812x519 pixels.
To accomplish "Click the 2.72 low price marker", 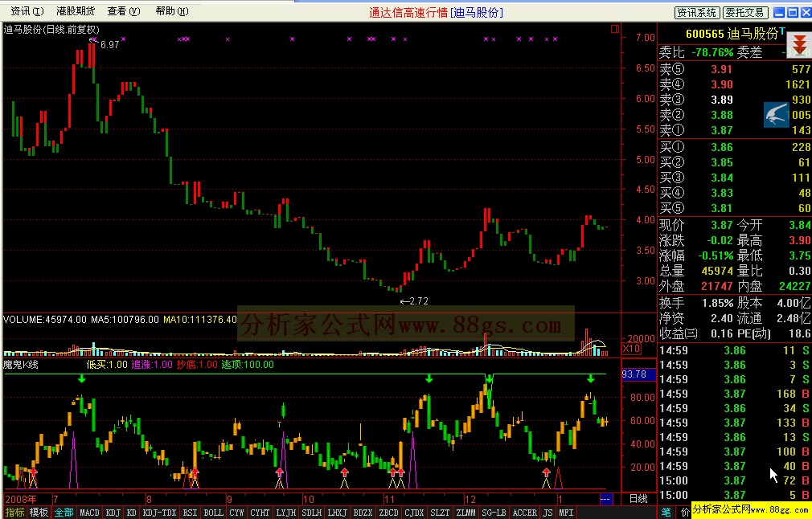I will (418, 301).
